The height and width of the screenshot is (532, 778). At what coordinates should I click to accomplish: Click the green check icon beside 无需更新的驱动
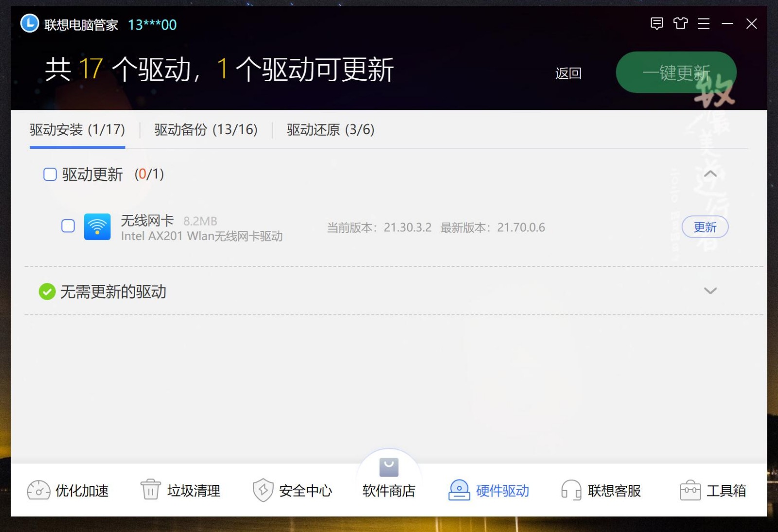pos(47,292)
